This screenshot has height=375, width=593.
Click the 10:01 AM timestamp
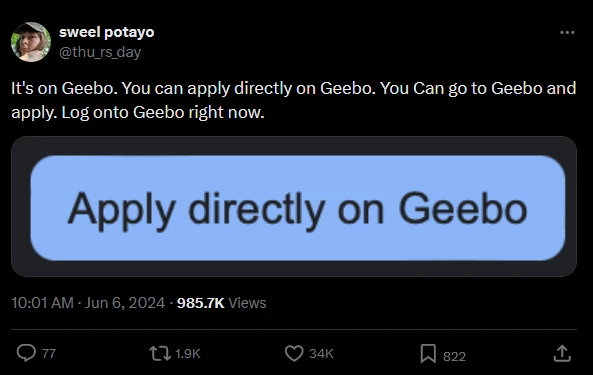click(42, 303)
